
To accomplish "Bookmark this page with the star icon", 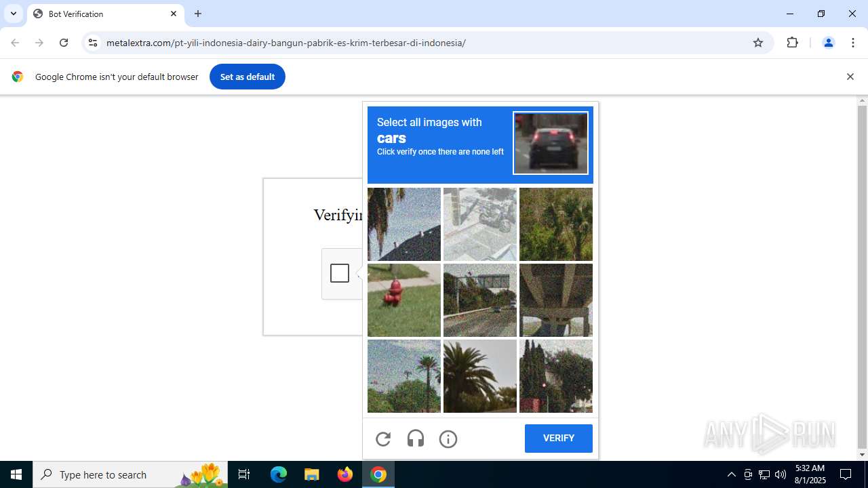I will pyautogui.click(x=758, y=43).
